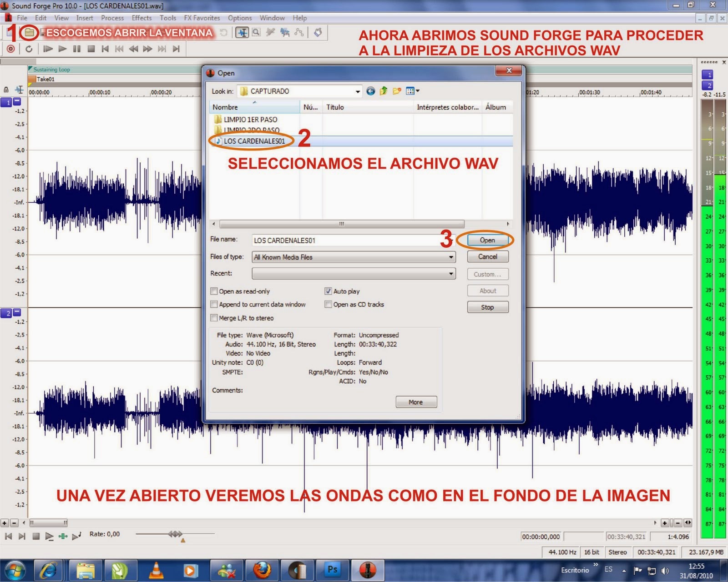This screenshot has width=728, height=582.
Task: Select the Magnify tool in the toolbar
Action: click(x=256, y=32)
